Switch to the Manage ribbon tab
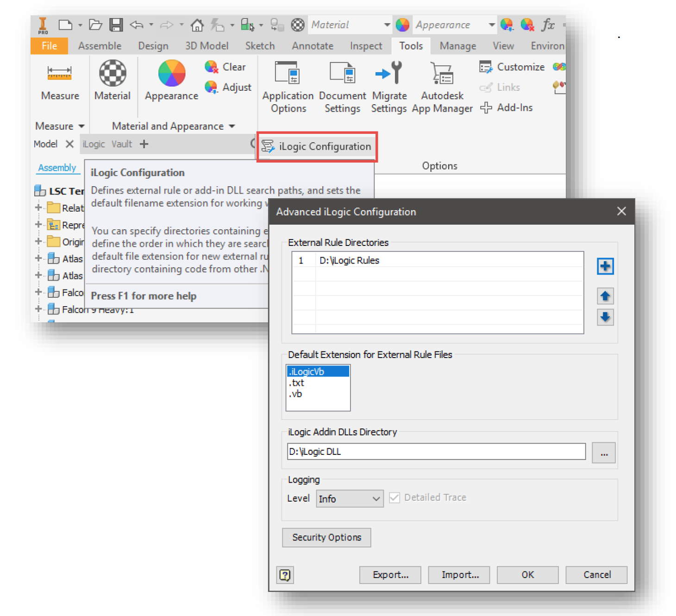Image resolution: width=676 pixels, height=616 pixels. point(458,46)
